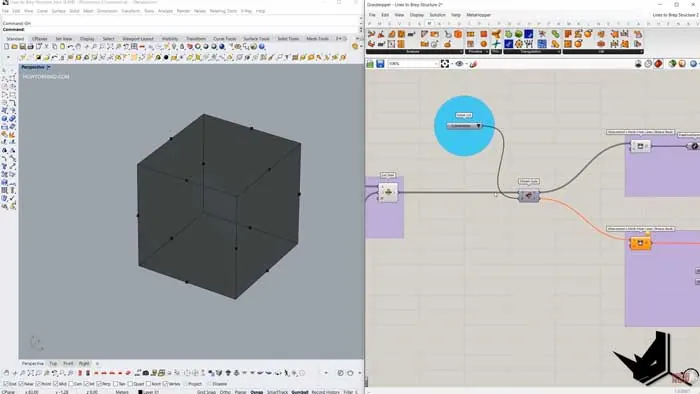The image size is (700, 394).
Task: Click Grasshopper's blue Save floppy icon
Action: coord(380,64)
